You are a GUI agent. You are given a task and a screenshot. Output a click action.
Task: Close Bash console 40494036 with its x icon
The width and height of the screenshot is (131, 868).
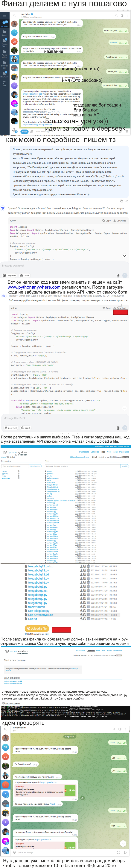point(21,681)
